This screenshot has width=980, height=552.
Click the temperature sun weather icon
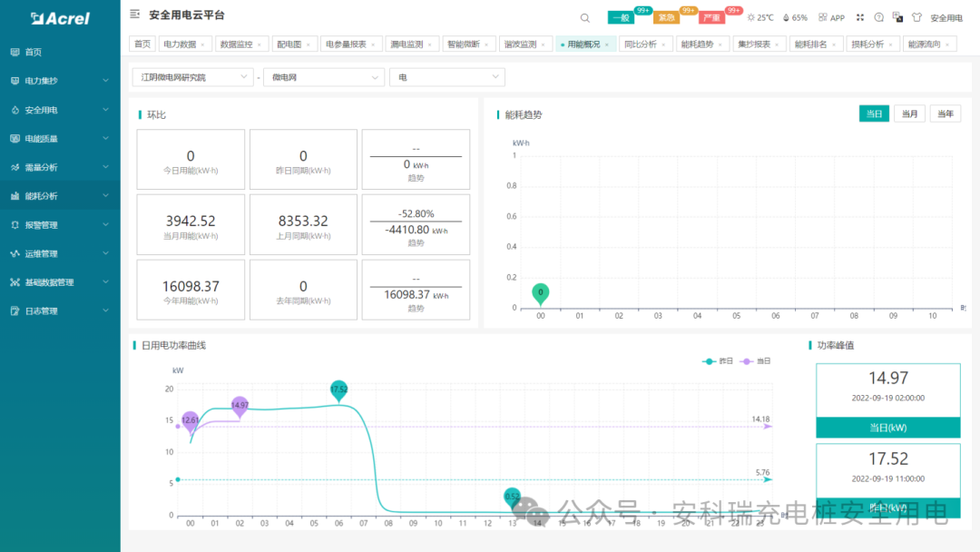pos(751,17)
